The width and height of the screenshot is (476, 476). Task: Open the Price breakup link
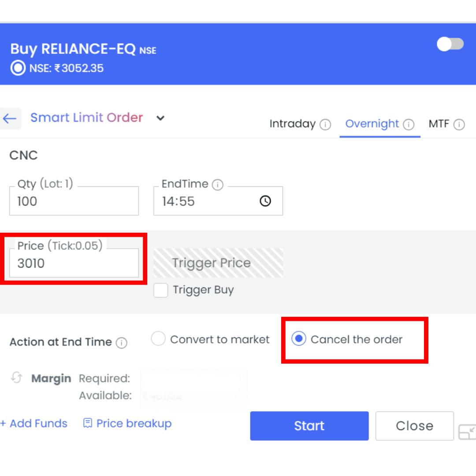[x=127, y=424]
